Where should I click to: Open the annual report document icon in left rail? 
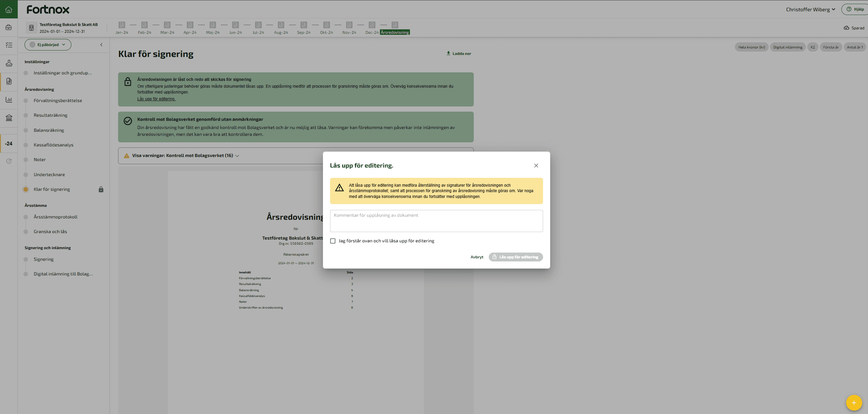click(x=9, y=81)
